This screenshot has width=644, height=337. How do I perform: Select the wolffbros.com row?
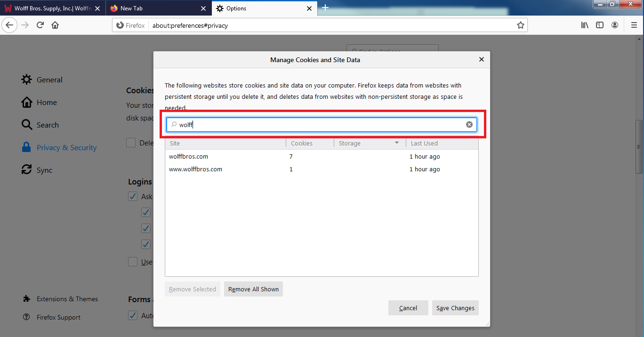[x=322, y=156]
